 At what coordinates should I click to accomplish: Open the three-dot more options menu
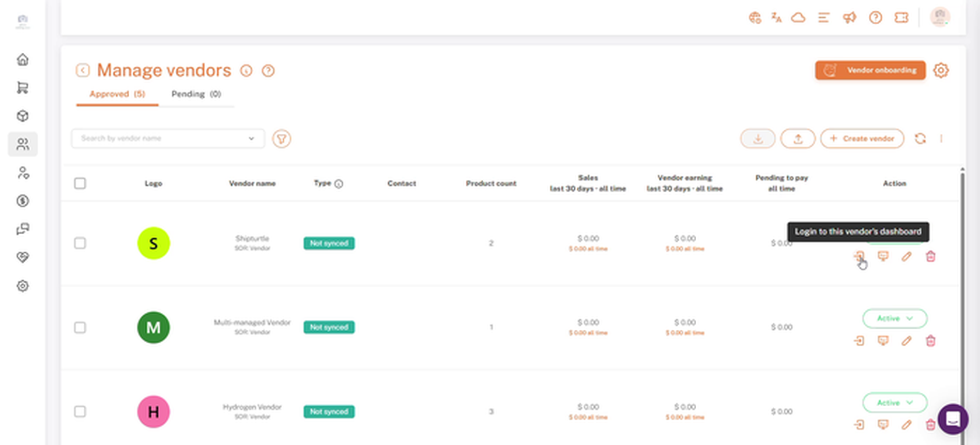point(941,139)
